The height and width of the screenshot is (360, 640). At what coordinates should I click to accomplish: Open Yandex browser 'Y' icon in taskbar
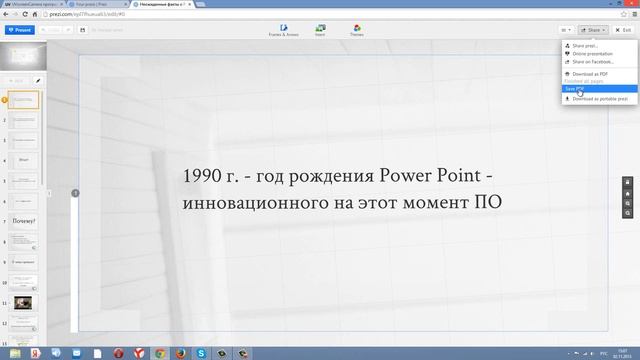pyautogui.click(x=139, y=353)
